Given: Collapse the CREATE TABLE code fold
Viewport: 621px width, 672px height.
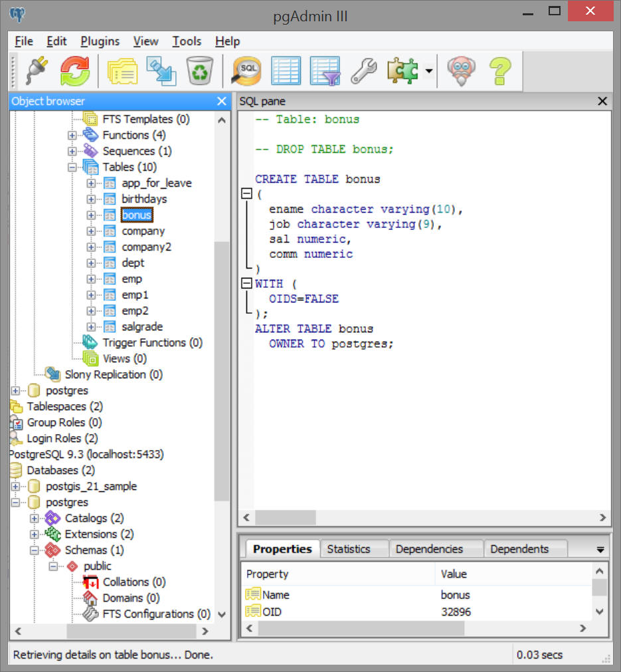Looking at the screenshot, I should click(246, 194).
